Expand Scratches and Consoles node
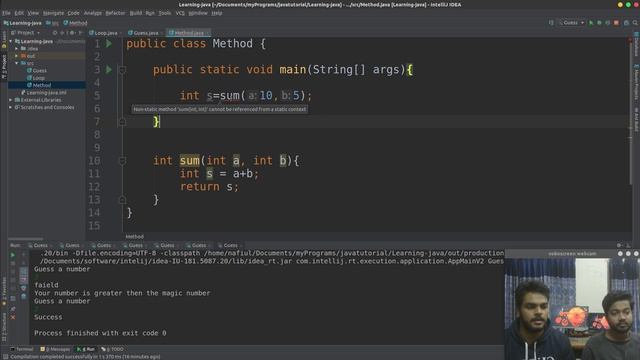 click(11, 107)
